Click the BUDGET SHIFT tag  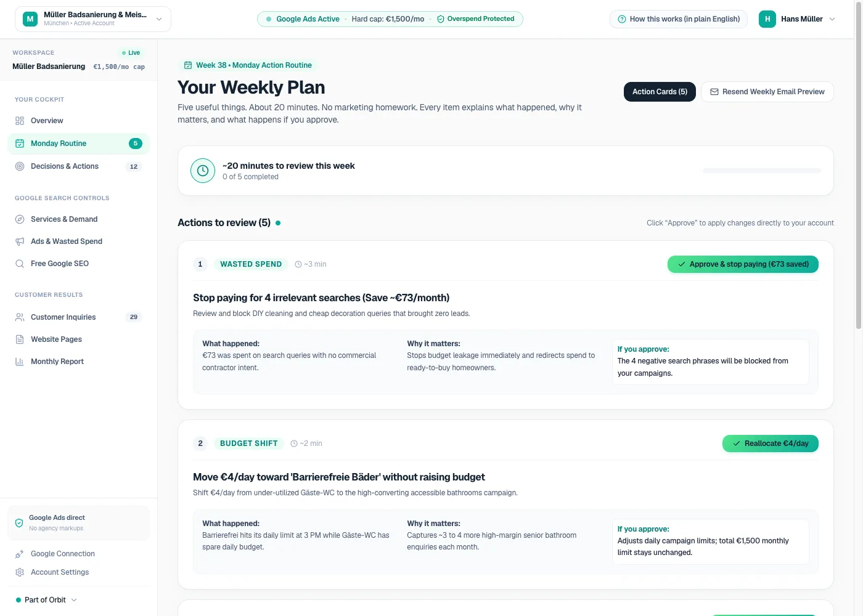(249, 444)
